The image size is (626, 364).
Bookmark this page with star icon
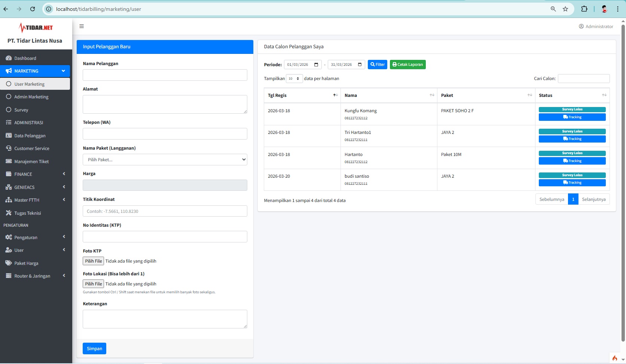565,9
